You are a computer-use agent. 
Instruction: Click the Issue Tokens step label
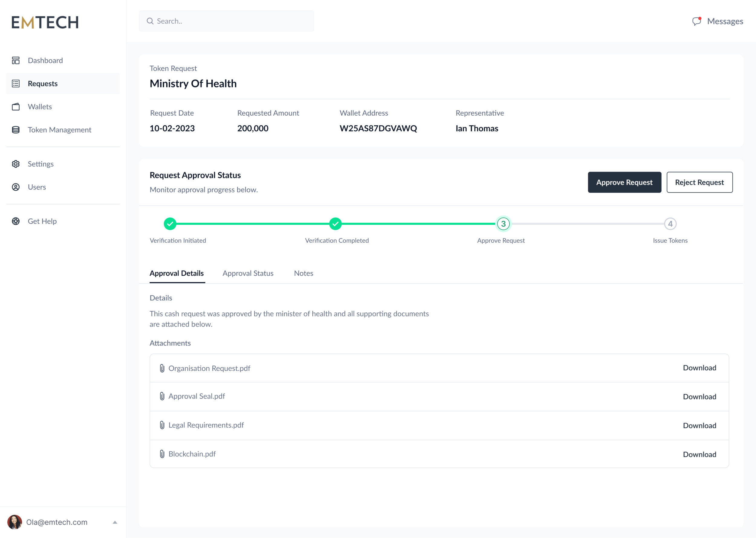pos(670,241)
